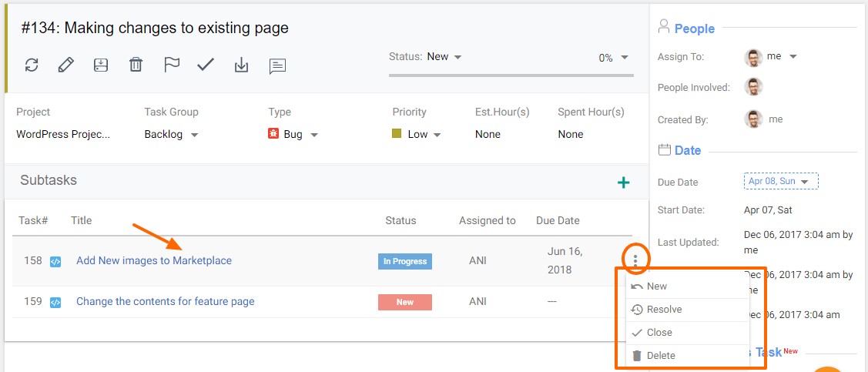Screen dimensions: 868x372
Task: Select Resolve in the context menu
Action: 688,310
